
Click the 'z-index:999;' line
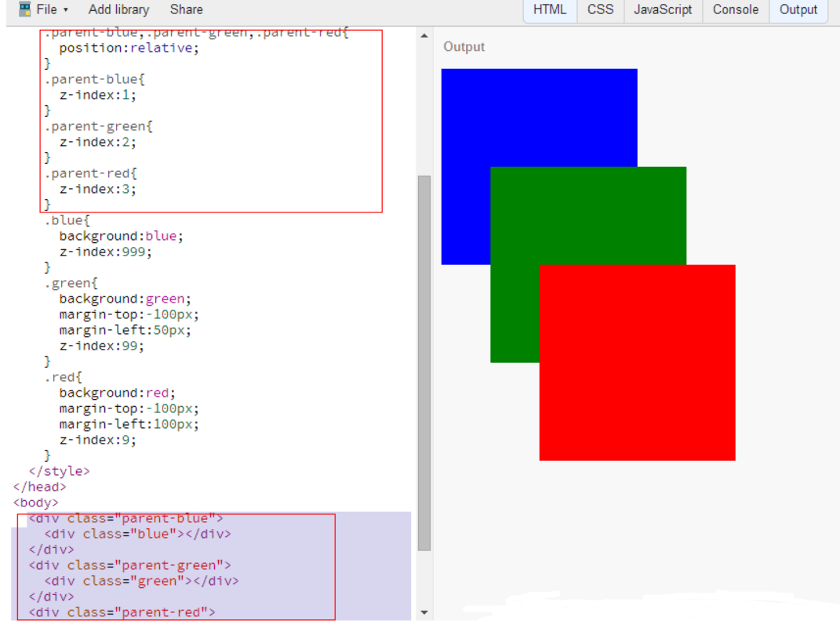(x=106, y=252)
